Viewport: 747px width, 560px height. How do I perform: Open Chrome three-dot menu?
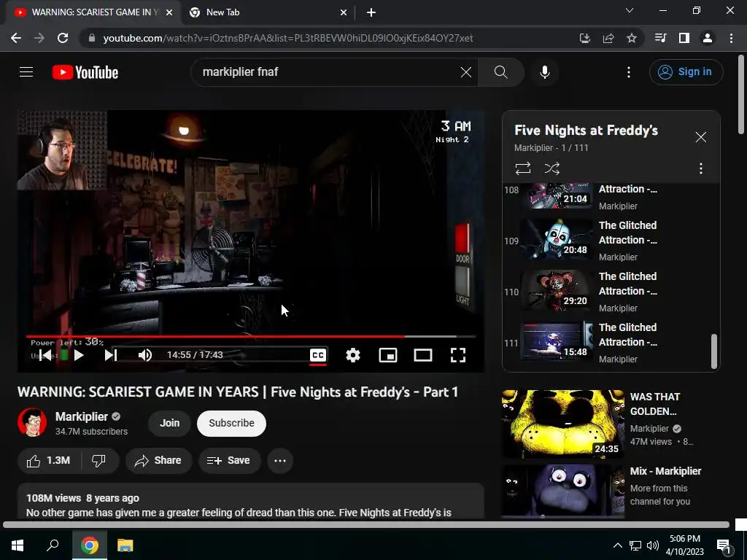click(x=731, y=38)
